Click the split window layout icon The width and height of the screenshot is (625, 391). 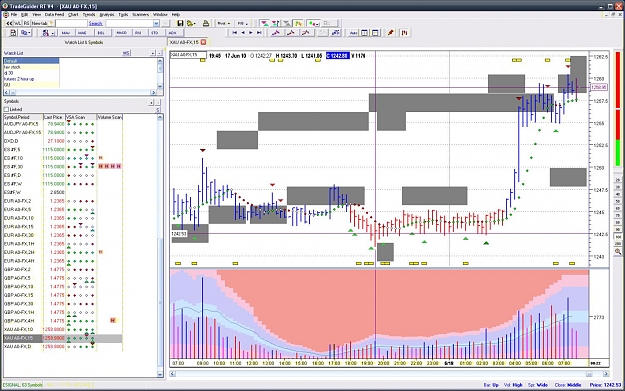point(364,33)
